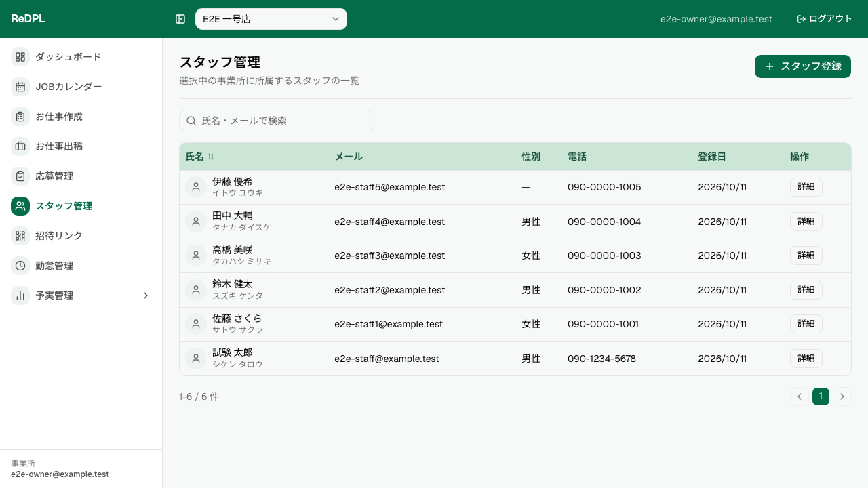868x488 pixels.
Task: Click the お仕事作成 clipboard icon
Action: (20, 117)
